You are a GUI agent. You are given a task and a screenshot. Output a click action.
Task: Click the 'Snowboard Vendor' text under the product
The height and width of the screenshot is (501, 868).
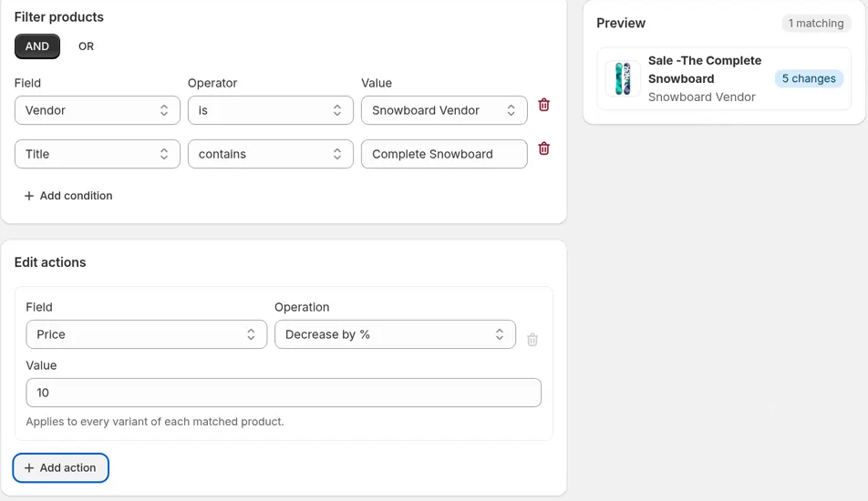[701, 97]
